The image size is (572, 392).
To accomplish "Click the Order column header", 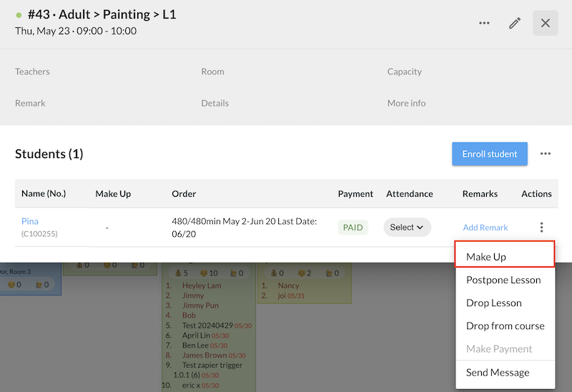I will click(x=184, y=194).
